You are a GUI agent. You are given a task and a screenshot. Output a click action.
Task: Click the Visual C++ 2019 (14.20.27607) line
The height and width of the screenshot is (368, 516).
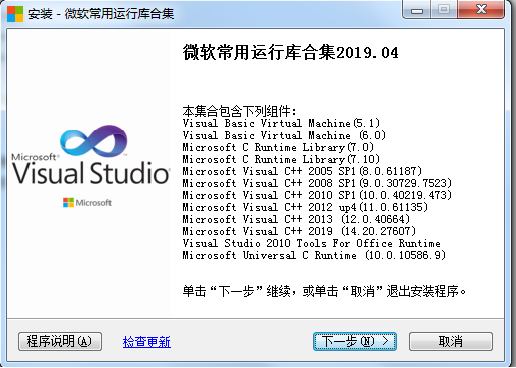click(299, 231)
